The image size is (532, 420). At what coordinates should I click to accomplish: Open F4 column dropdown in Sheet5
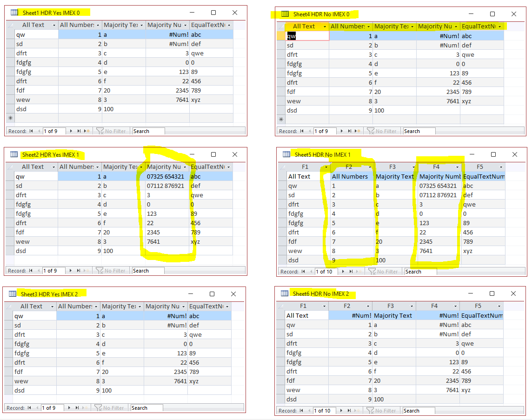click(x=457, y=167)
